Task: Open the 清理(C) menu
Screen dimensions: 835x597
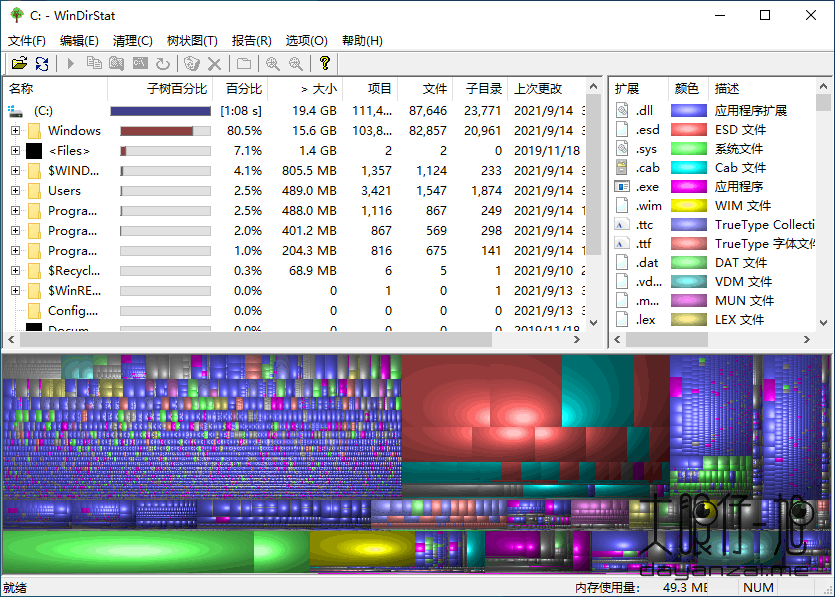Action: coord(133,40)
